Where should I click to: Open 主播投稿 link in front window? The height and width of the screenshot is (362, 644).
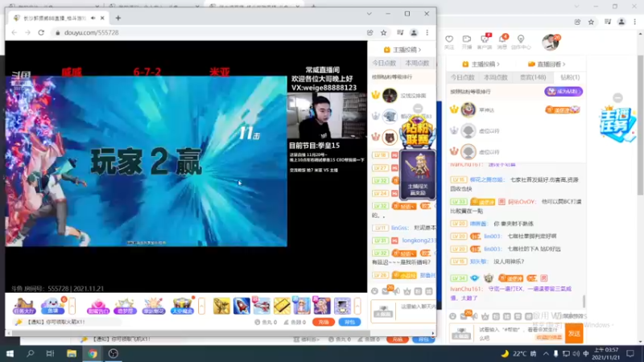click(x=402, y=50)
